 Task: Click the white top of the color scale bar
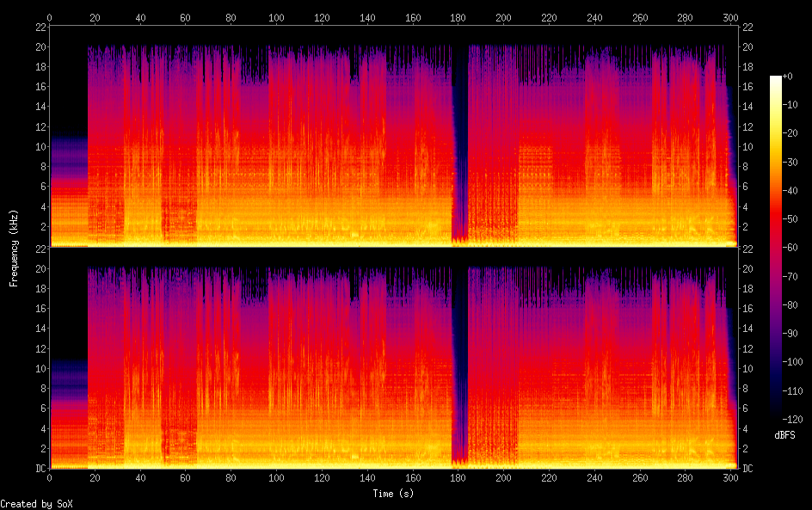click(x=776, y=79)
